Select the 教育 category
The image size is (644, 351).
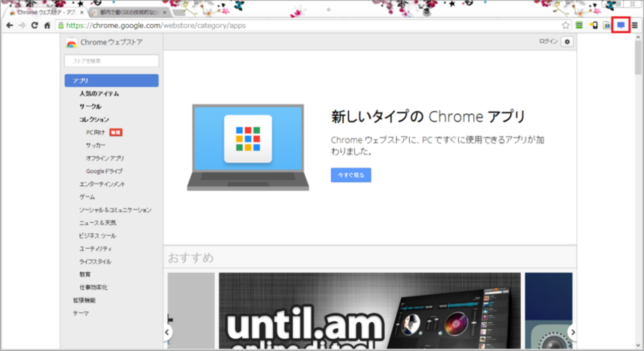tap(85, 274)
